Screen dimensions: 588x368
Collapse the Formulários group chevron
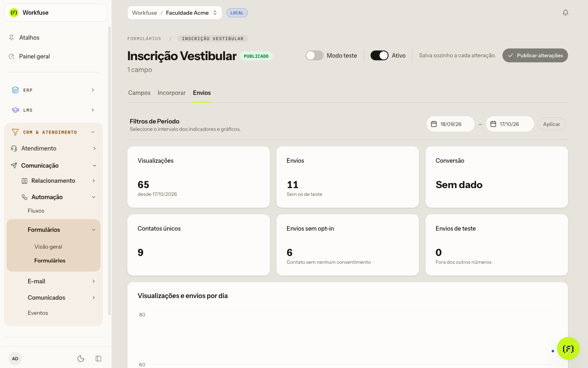[94, 230]
